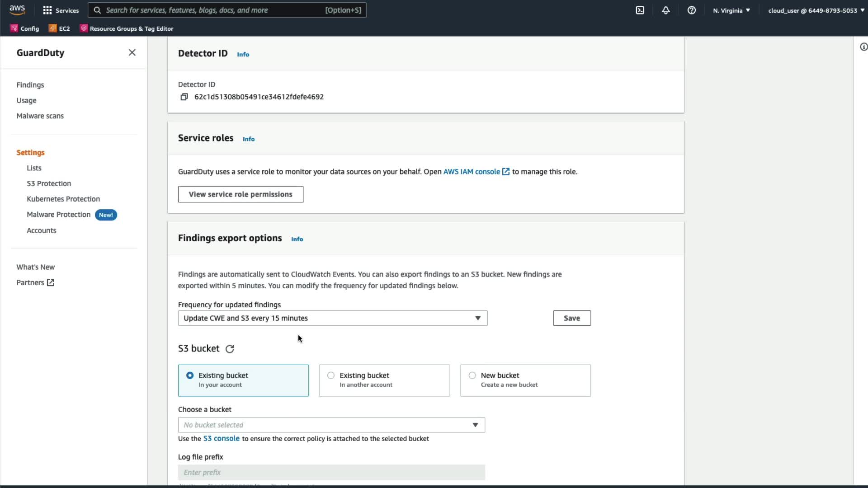Go to S3 Protection settings
868x488 pixels.
[49, 183]
